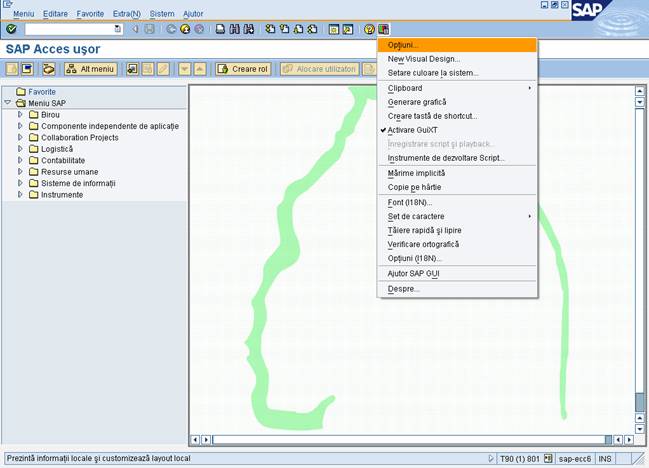Screen dimensions: 649x468
Task: Expand the status bar triangle
Action: coord(491,458)
